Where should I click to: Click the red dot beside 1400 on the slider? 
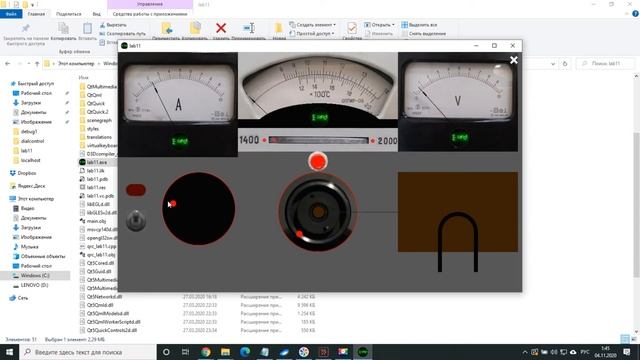pos(264,140)
